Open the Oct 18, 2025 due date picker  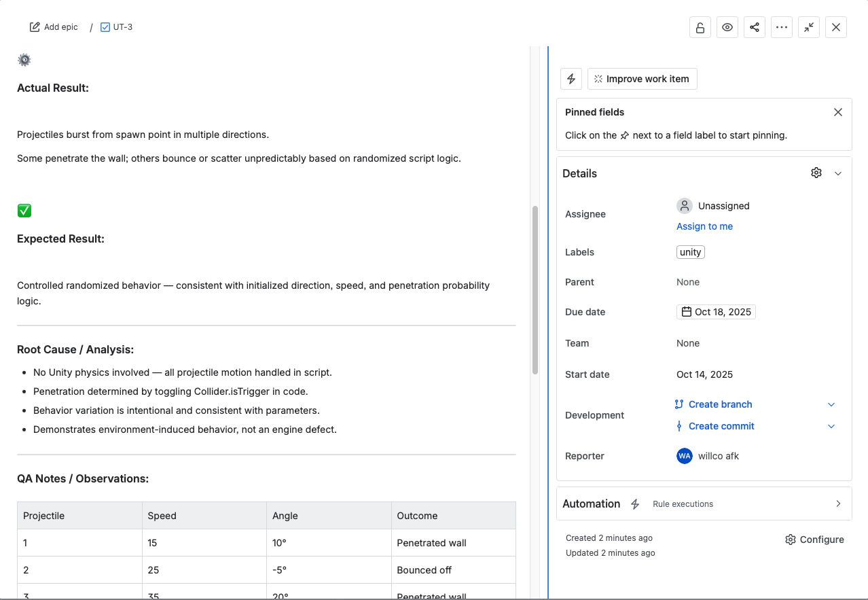[x=716, y=312]
